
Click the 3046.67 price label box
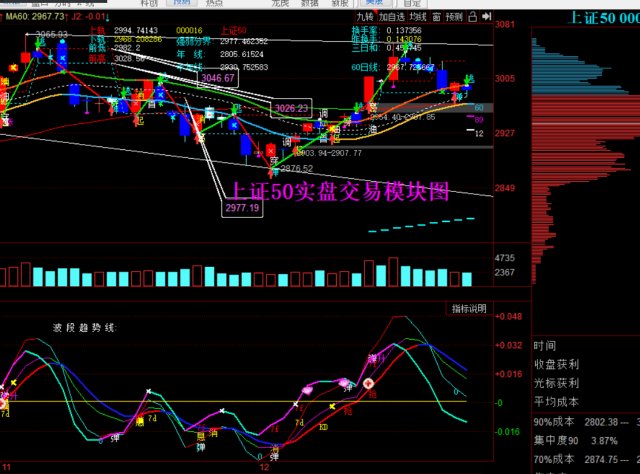tap(217, 78)
